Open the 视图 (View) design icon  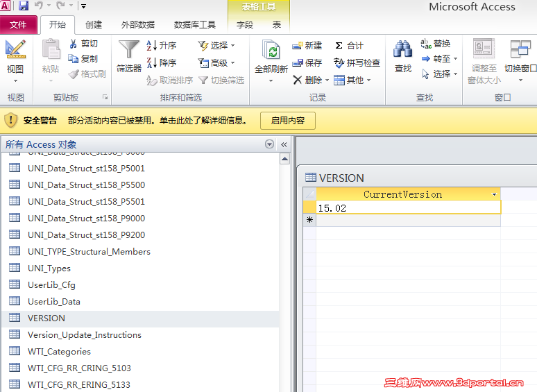[15, 49]
